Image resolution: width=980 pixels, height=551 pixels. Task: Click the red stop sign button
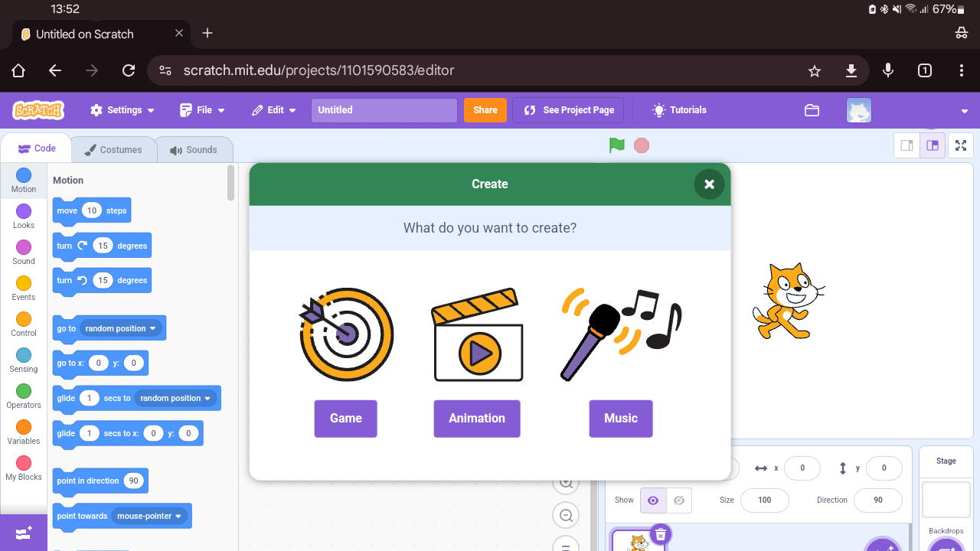pyautogui.click(x=642, y=145)
